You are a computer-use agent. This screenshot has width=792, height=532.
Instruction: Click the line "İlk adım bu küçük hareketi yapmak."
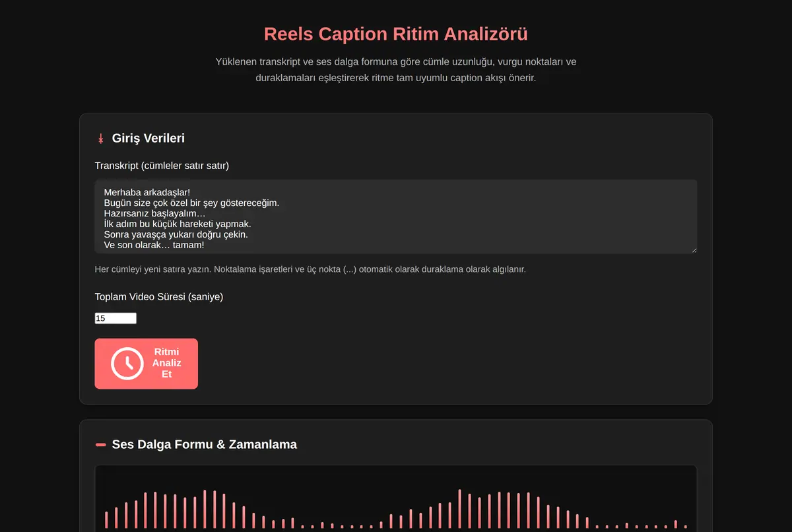[x=178, y=224]
